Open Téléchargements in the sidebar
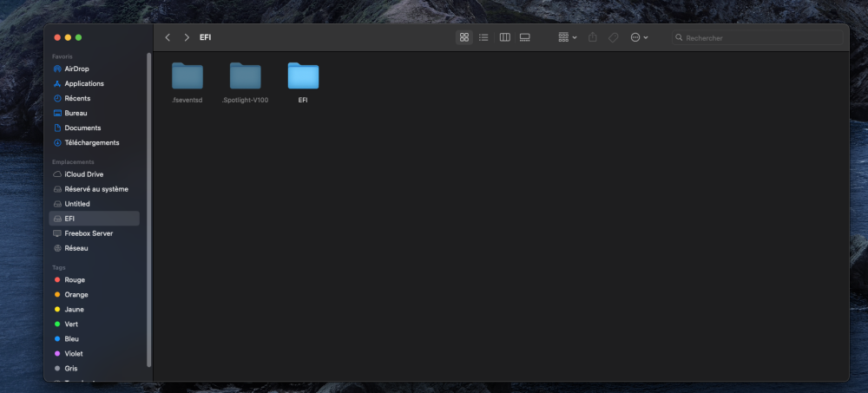The width and height of the screenshot is (868, 393). 94,143
